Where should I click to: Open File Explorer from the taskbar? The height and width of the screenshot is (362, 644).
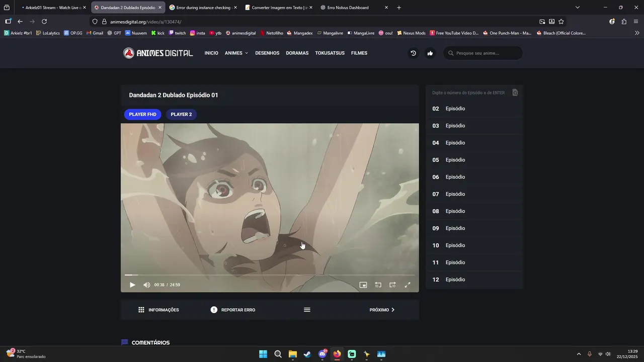[292, 354]
